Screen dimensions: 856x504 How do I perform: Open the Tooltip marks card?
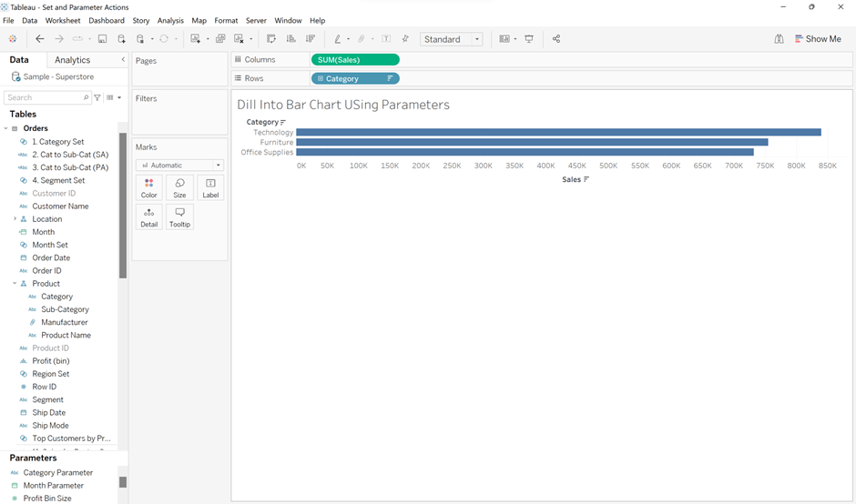pos(179,217)
